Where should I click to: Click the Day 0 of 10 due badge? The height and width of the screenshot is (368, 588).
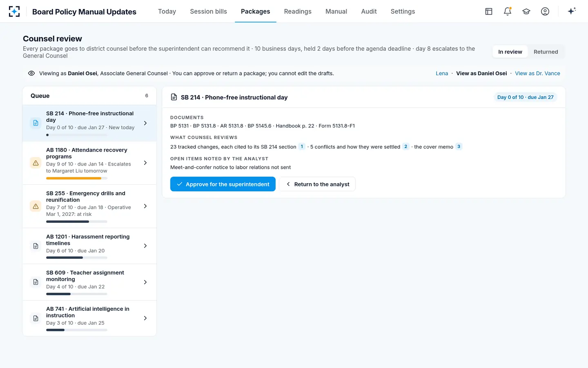point(525,97)
